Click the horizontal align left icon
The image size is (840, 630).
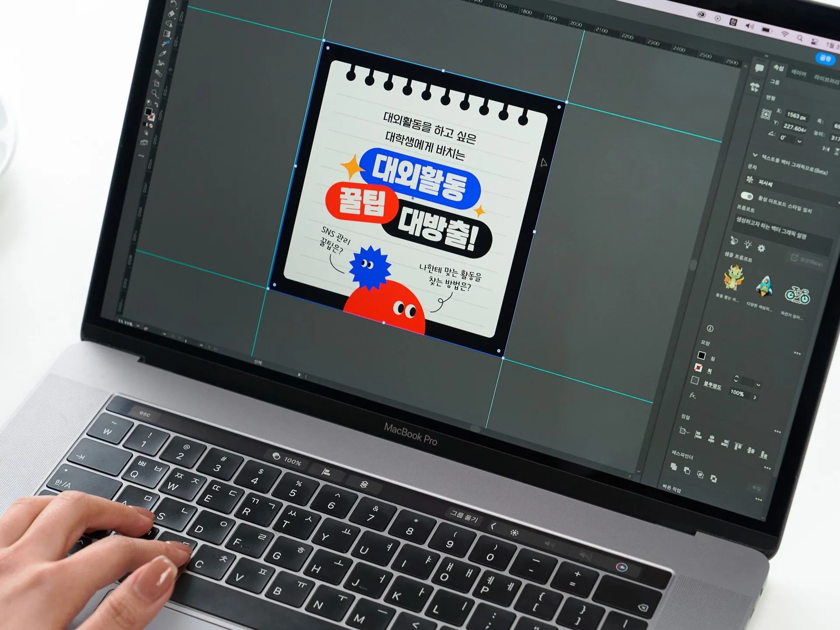tap(698, 435)
